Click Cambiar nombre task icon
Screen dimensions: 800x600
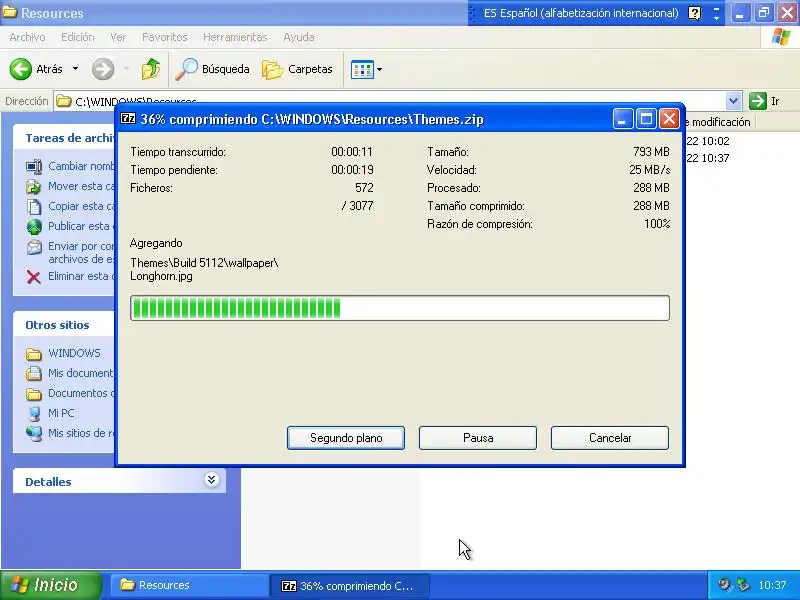point(34,166)
